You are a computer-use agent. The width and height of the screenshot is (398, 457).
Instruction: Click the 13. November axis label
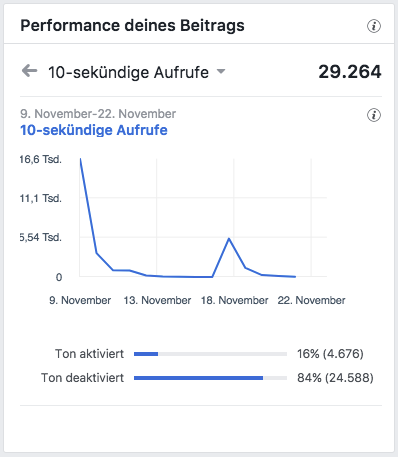tap(157, 300)
